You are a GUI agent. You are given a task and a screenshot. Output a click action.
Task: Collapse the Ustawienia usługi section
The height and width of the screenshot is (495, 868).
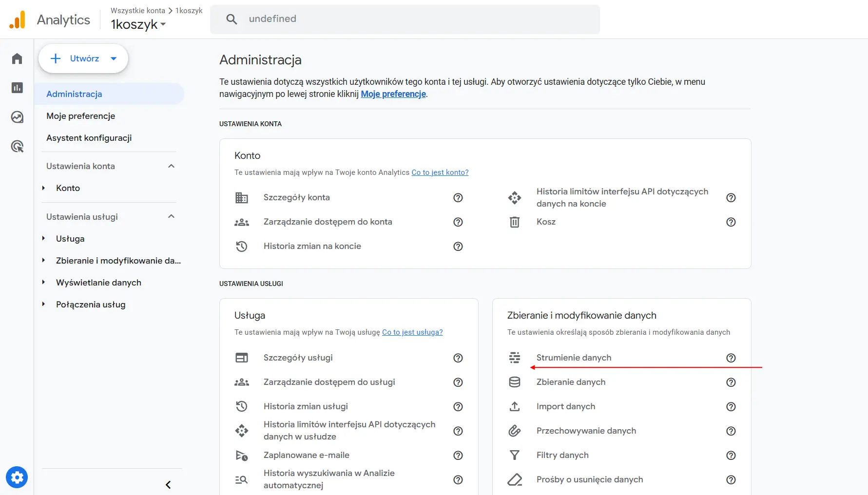click(x=171, y=217)
